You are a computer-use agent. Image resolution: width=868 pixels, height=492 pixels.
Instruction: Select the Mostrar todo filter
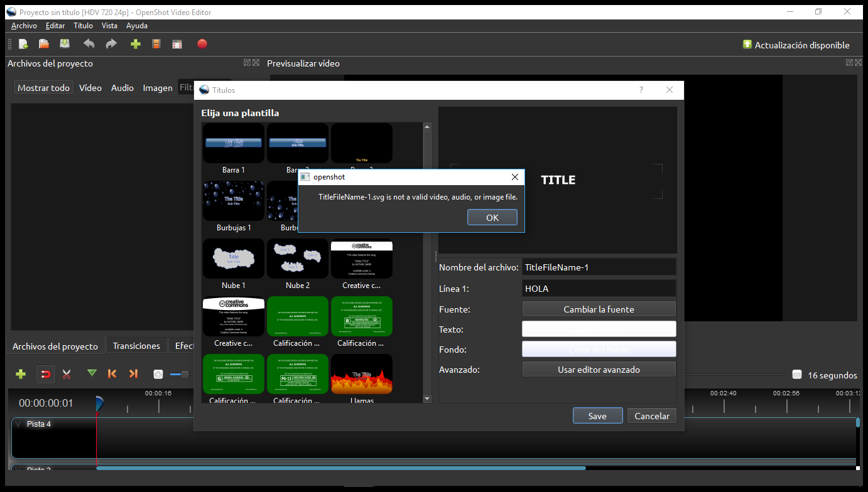click(x=43, y=88)
